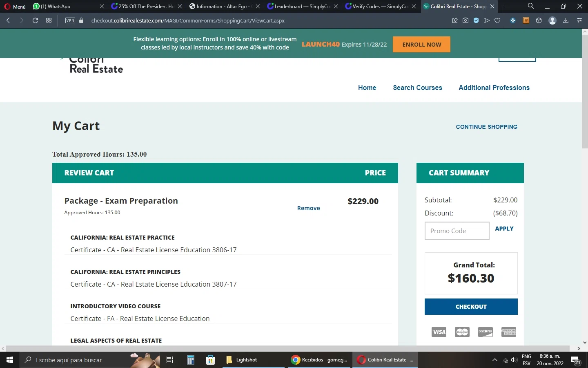
Task: Click the Promo Code input field
Action: [x=457, y=231]
